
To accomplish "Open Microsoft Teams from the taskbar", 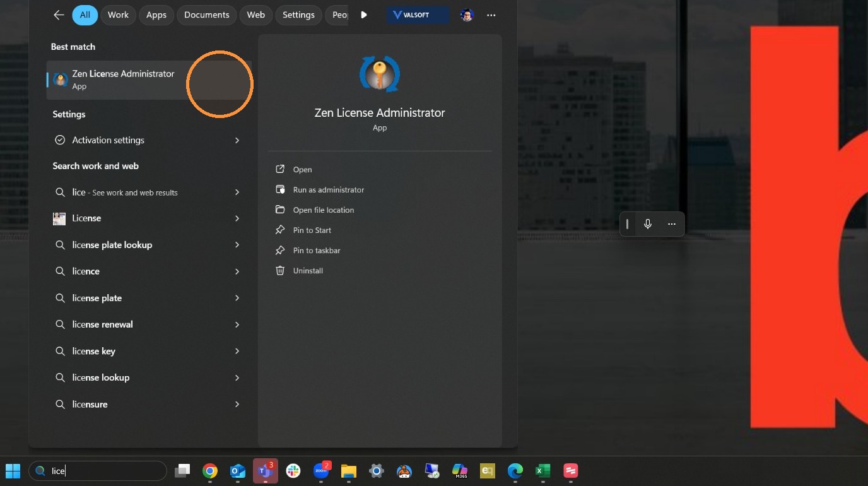I will coord(266,471).
